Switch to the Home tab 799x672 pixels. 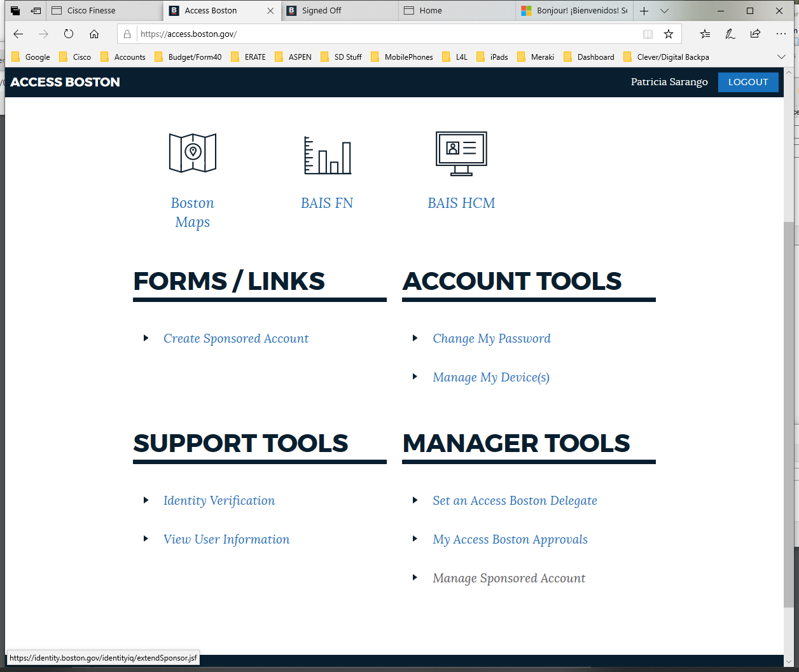tap(457, 11)
